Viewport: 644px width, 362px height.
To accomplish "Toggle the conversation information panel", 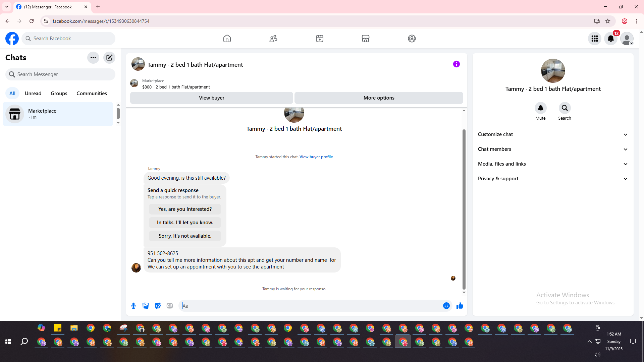I will [x=456, y=64].
